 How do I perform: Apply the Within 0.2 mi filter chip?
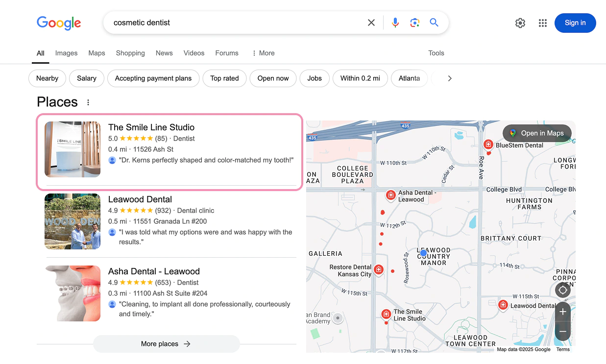(360, 78)
